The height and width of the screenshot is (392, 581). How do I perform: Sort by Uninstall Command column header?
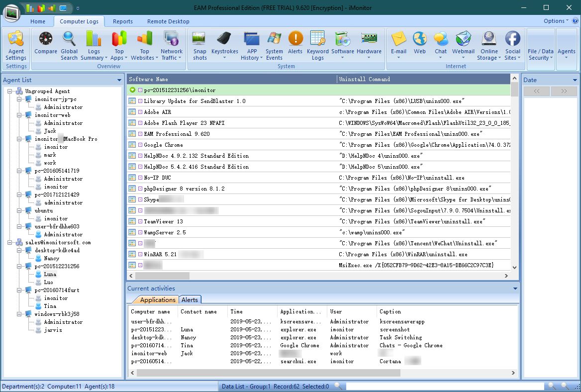pos(423,79)
